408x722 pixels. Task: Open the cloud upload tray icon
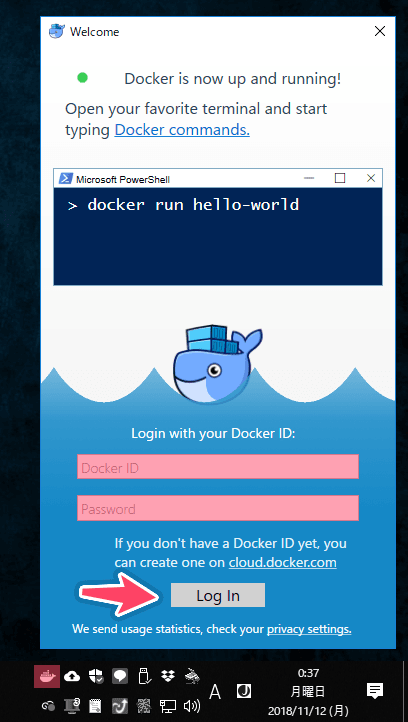point(72,676)
